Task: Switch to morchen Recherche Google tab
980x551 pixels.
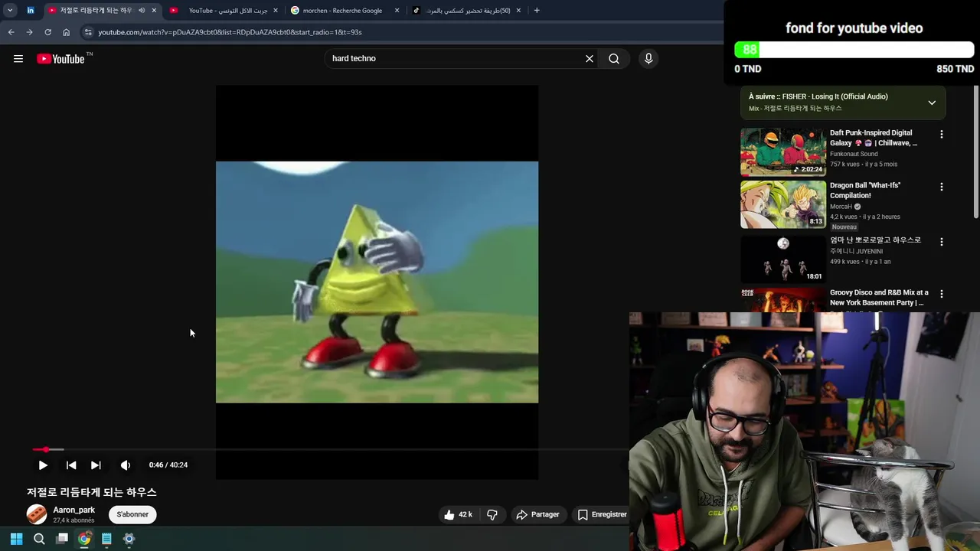Action: [342, 11]
